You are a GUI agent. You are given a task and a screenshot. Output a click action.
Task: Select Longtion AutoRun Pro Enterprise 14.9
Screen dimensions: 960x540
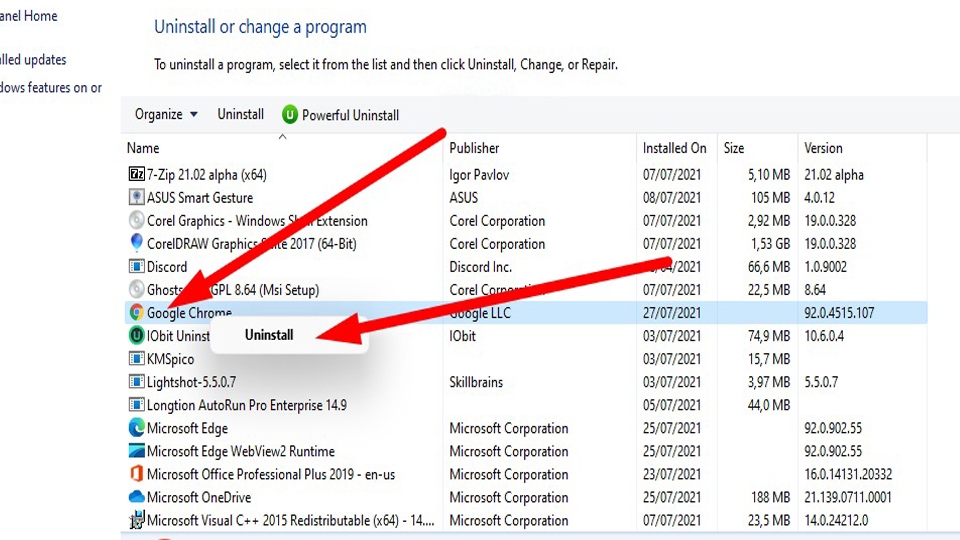click(247, 405)
